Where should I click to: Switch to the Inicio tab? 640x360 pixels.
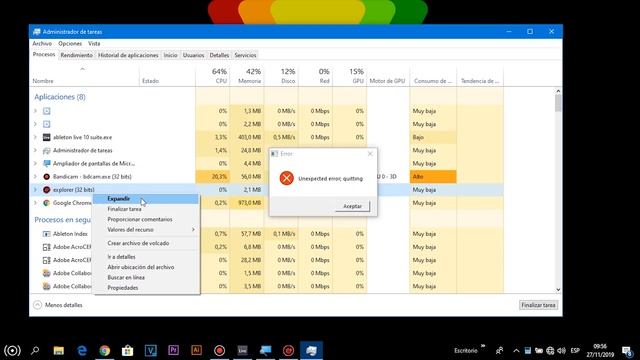171,55
